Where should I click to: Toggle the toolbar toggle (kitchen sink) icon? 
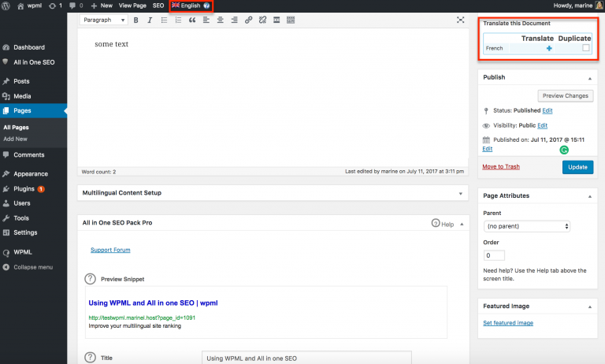pos(291,20)
